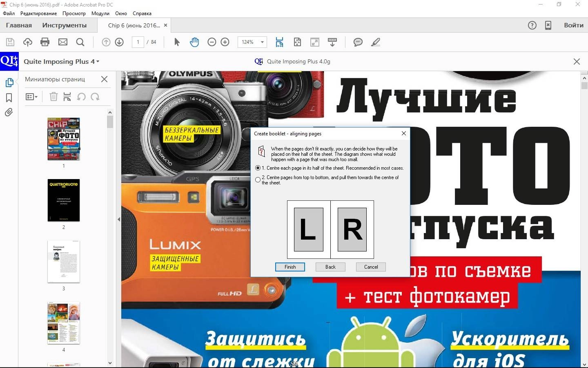Select page 1 thumbnail
The width and height of the screenshot is (588, 368).
64,139
